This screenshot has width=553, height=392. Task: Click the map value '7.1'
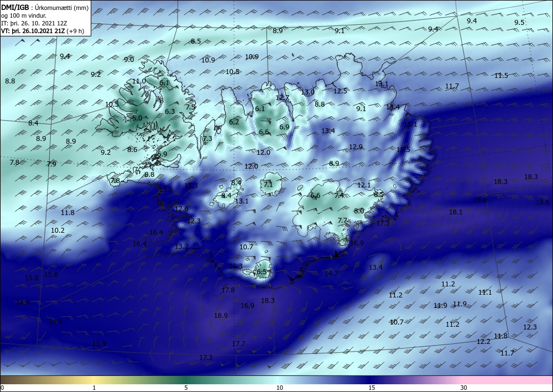point(268,184)
